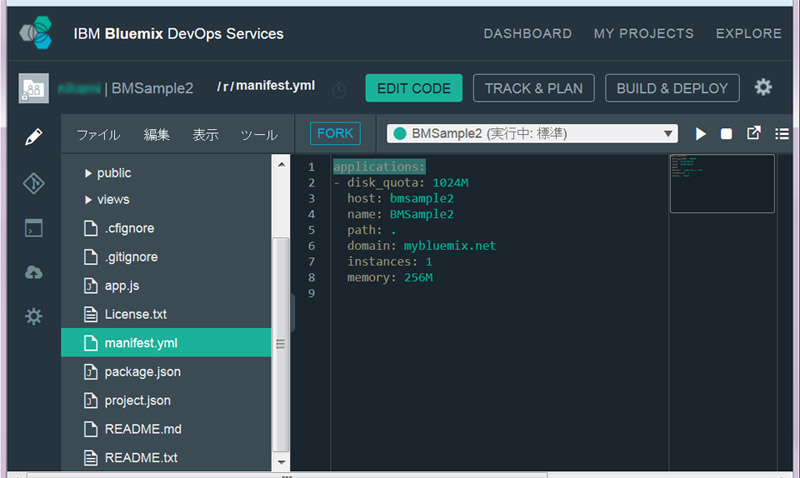
Task: Click the clock icon beside manifest.yml path
Action: coord(339,91)
